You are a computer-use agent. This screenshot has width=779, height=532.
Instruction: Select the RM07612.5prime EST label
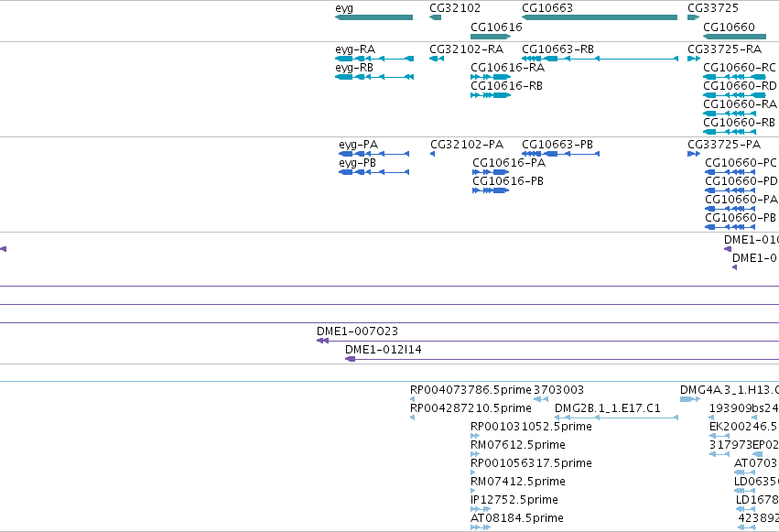pos(518,445)
